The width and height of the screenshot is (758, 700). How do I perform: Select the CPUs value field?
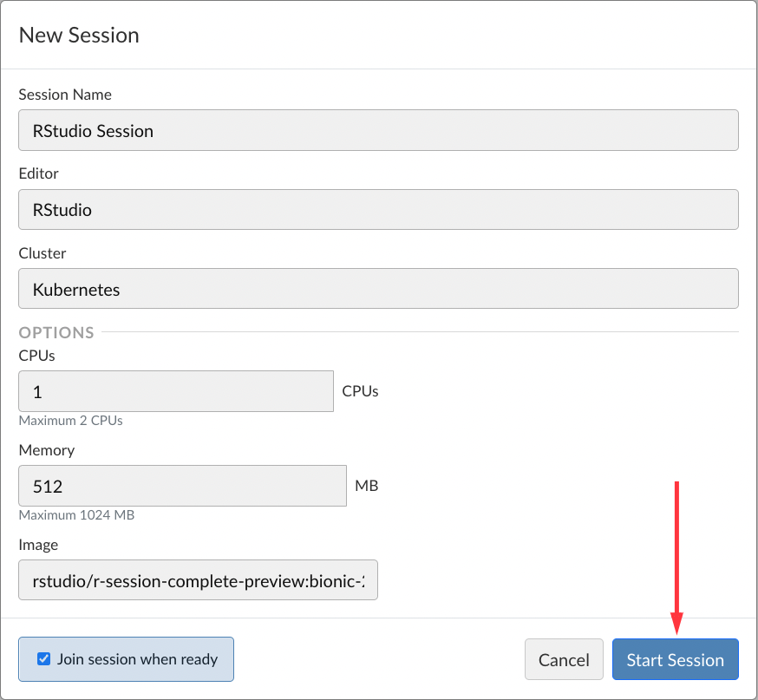pos(175,390)
